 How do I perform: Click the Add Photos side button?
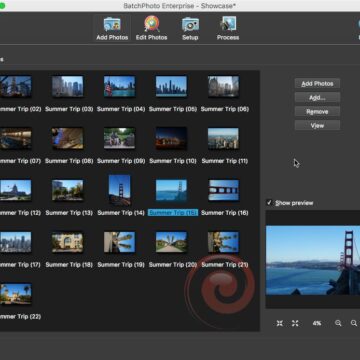(x=317, y=84)
